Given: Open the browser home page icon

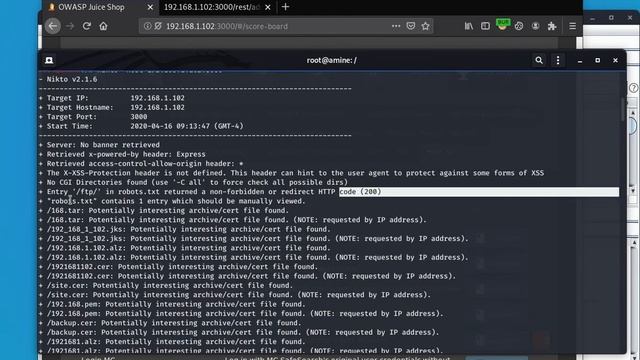Looking at the screenshot, I should pyautogui.click(x=103, y=26).
